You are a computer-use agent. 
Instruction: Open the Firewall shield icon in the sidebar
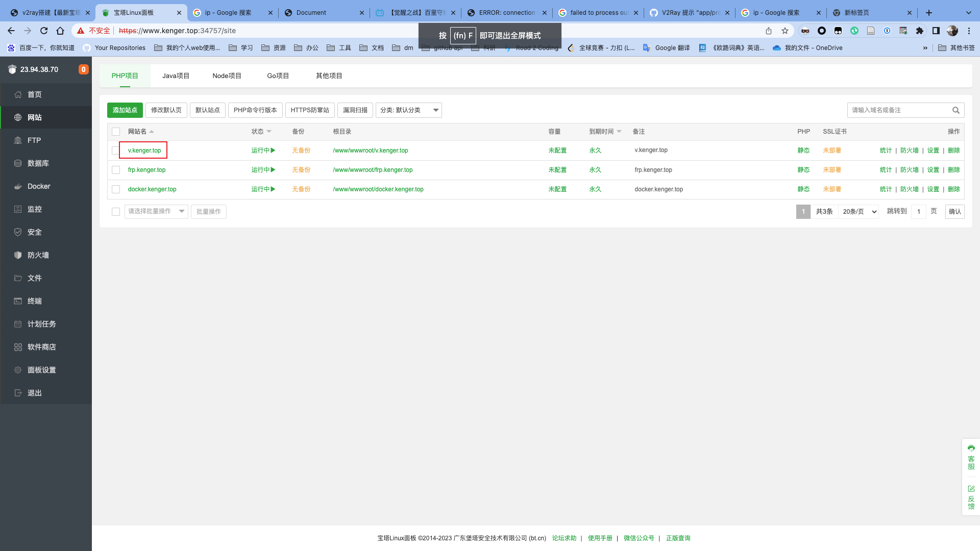(18, 255)
